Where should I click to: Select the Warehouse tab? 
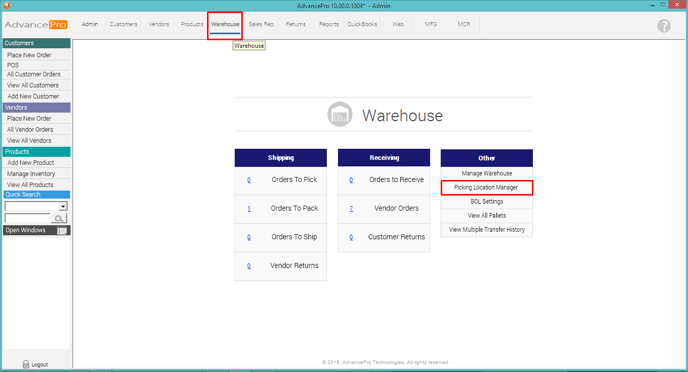tap(225, 24)
